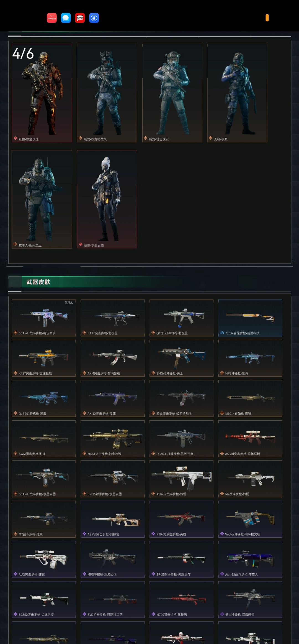Open the blue hexagon hand app icon
299x644 pixels.
tap(94, 18)
